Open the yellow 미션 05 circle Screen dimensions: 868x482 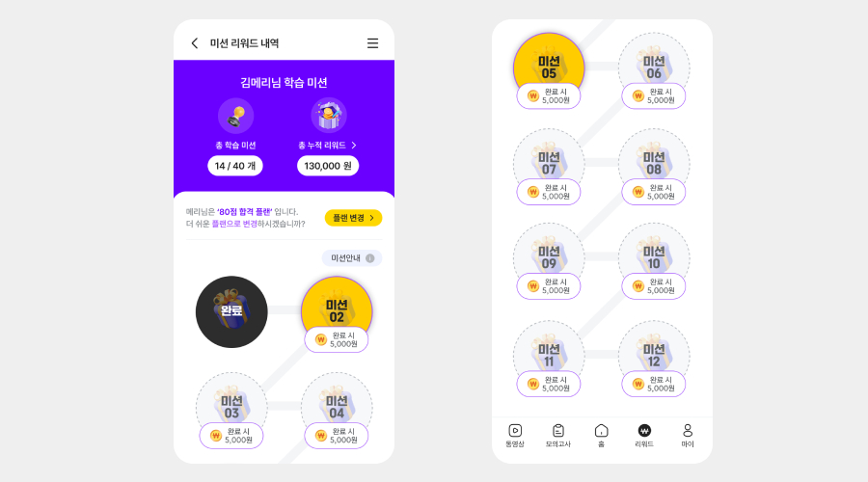click(x=549, y=67)
